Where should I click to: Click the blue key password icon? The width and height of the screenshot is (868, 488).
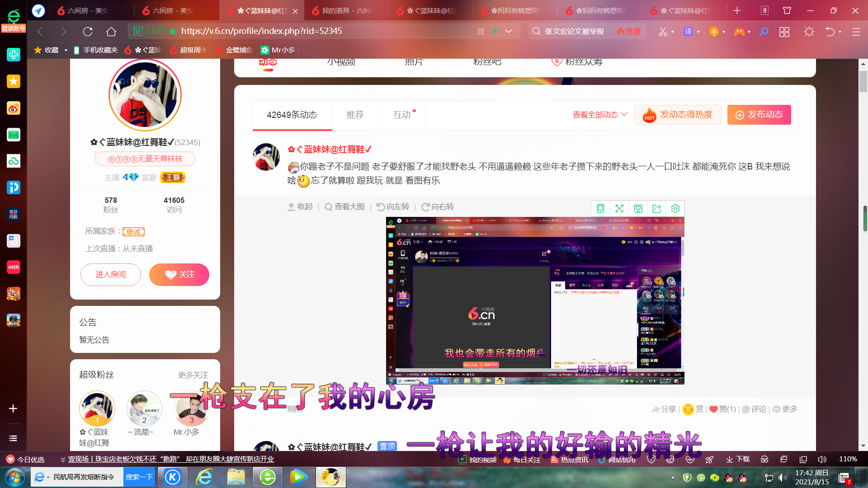click(x=764, y=32)
